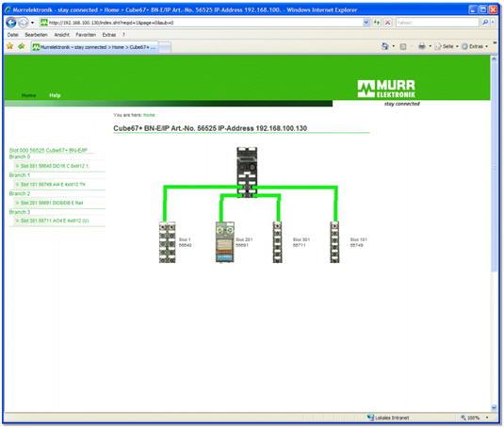
Task: Open the Seite toolbar dropdown
Action: click(447, 46)
